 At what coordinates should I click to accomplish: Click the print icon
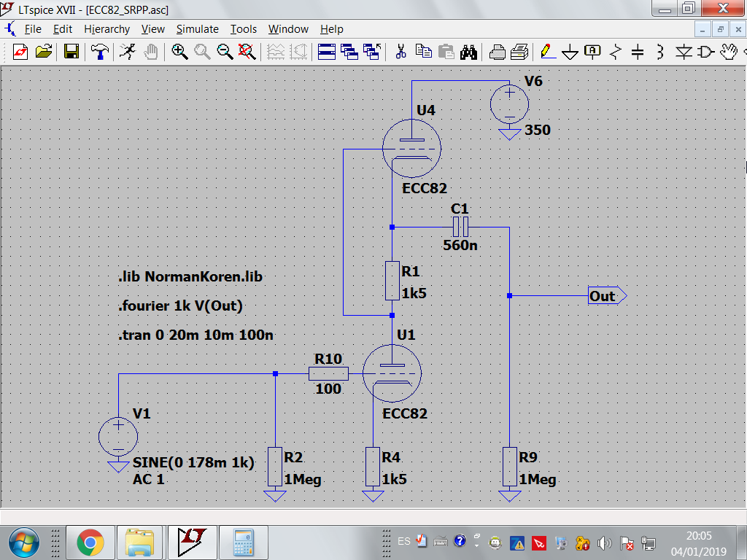(x=497, y=52)
